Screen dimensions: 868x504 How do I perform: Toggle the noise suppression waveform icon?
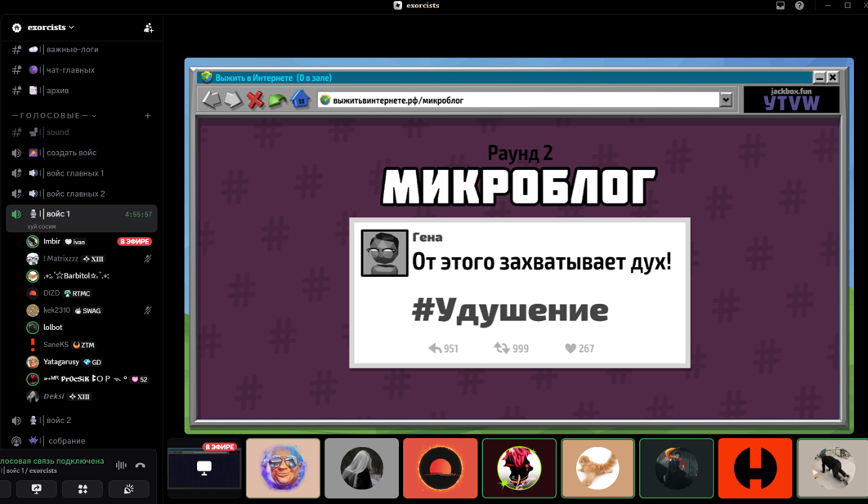pos(121,466)
